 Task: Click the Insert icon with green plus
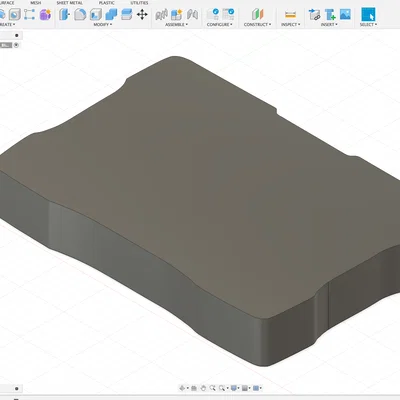tap(330, 14)
